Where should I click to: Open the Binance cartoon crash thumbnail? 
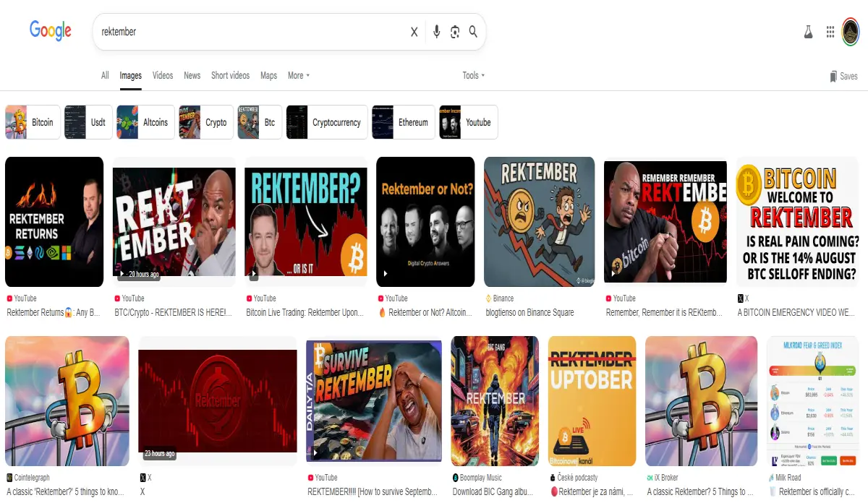(540, 222)
